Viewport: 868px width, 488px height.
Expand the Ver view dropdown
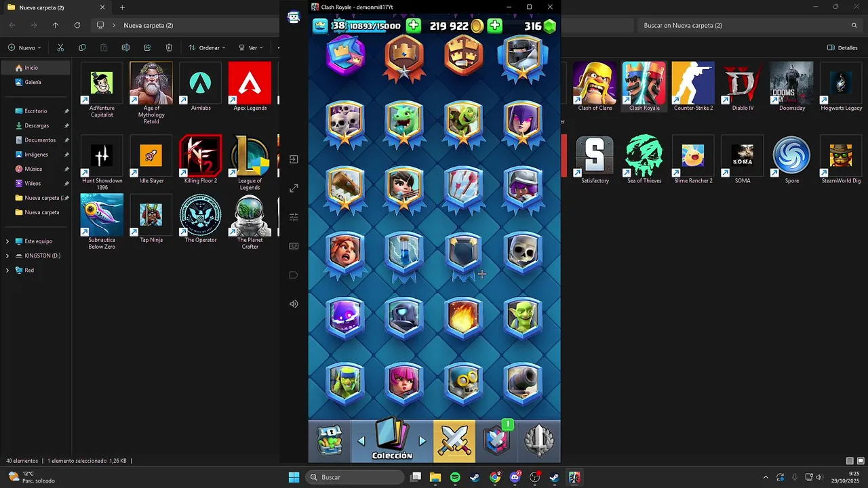(x=252, y=47)
